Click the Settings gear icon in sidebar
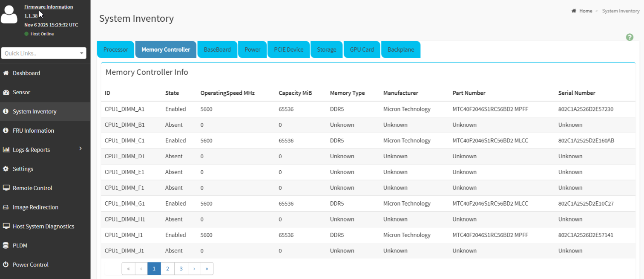The image size is (644, 279). click(6, 169)
